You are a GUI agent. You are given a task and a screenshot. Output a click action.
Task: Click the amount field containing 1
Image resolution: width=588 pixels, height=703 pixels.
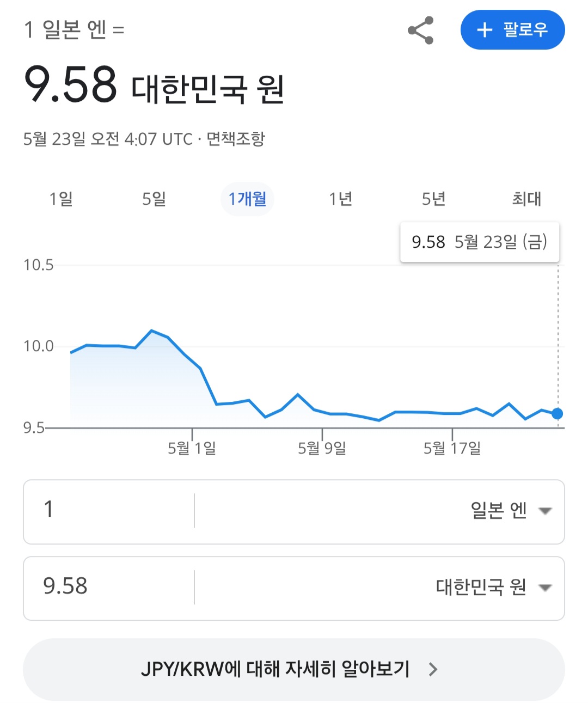click(109, 511)
